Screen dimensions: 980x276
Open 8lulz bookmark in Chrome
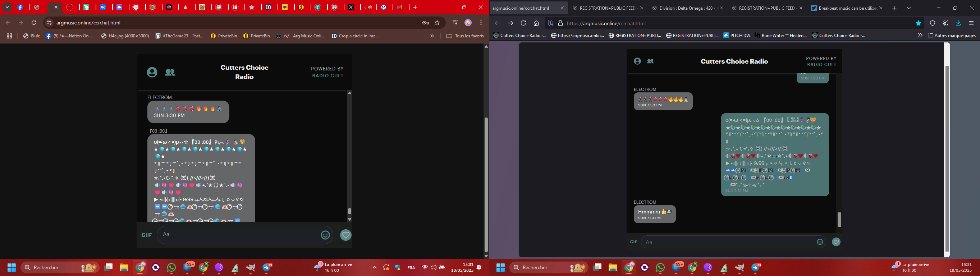(32, 36)
